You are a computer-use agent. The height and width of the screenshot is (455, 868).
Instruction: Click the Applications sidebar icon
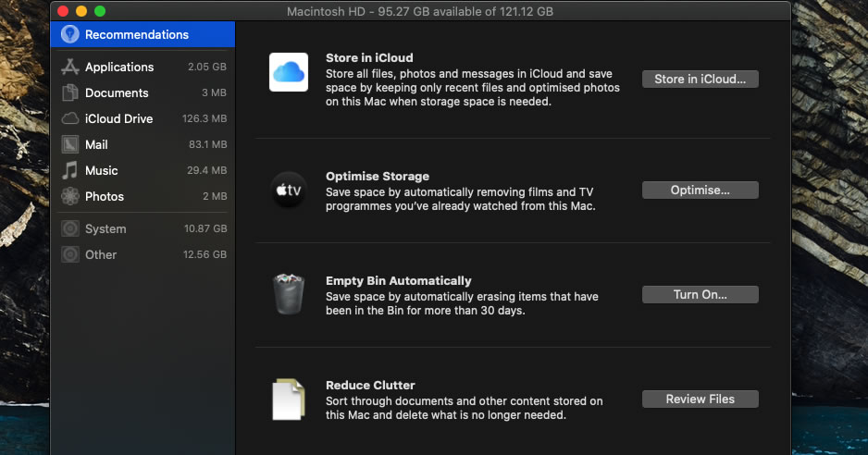point(69,67)
